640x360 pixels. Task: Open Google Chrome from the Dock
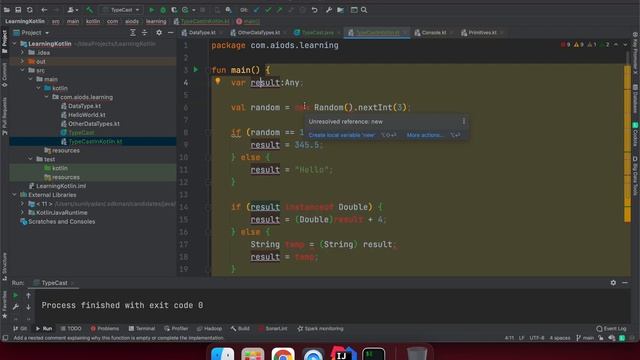pyautogui.click(x=283, y=354)
